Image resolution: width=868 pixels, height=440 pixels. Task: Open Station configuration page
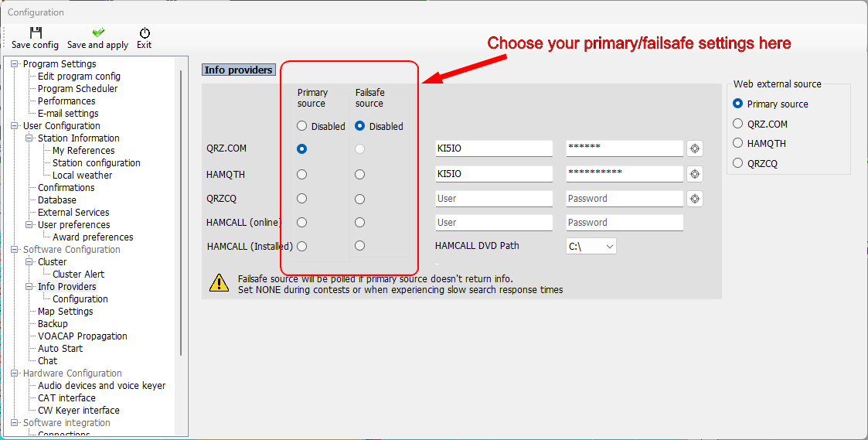click(x=97, y=163)
